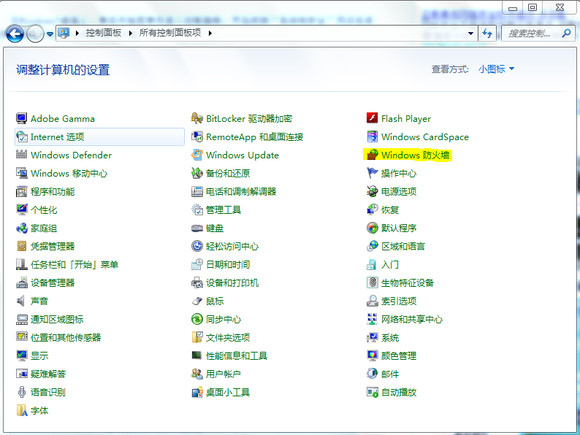This screenshot has height=435, width=580.
Task: Click the 鼠标 mouse icon
Action: click(x=197, y=301)
